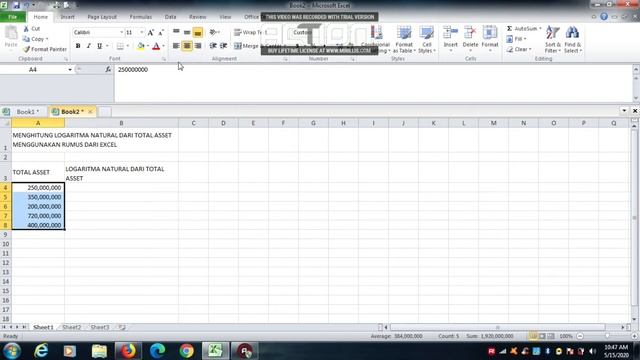Switch to Formulas tab

point(141,17)
